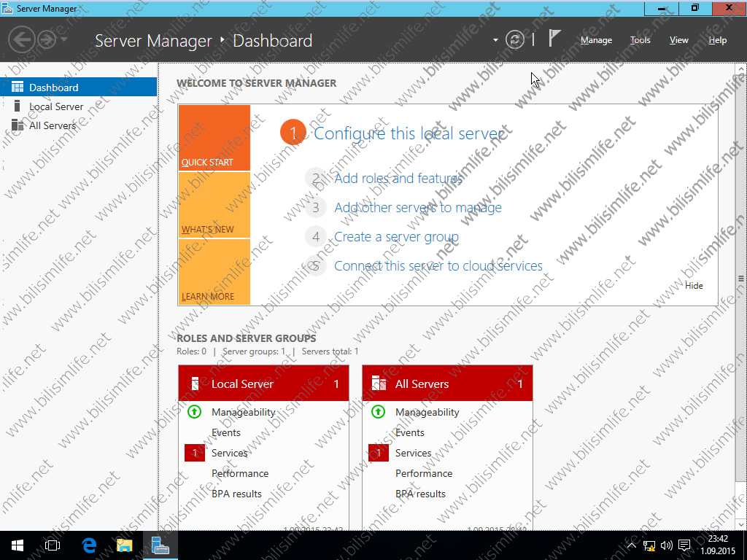Open Events in Local Server tile

click(226, 432)
